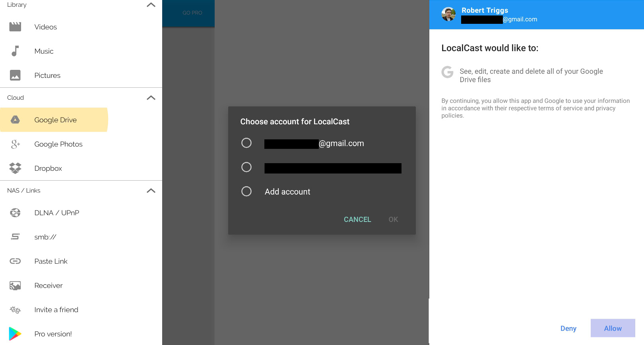Select the Dropbox logo icon

pos(15,168)
